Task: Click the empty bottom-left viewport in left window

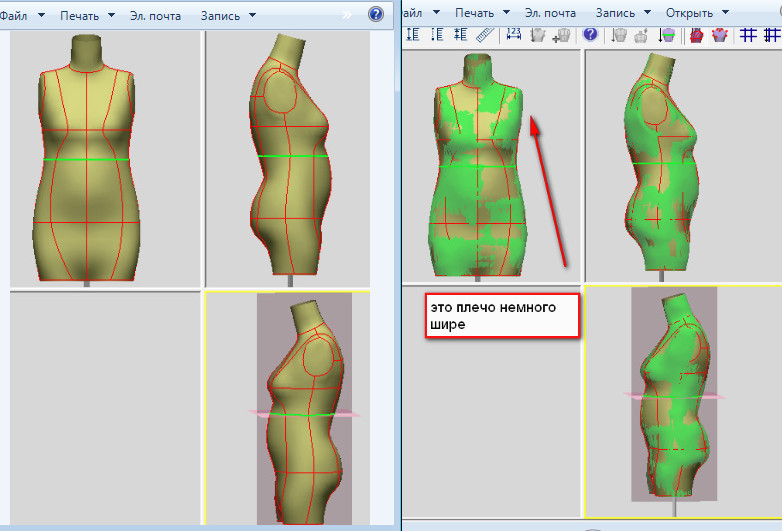Action: [105, 408]
